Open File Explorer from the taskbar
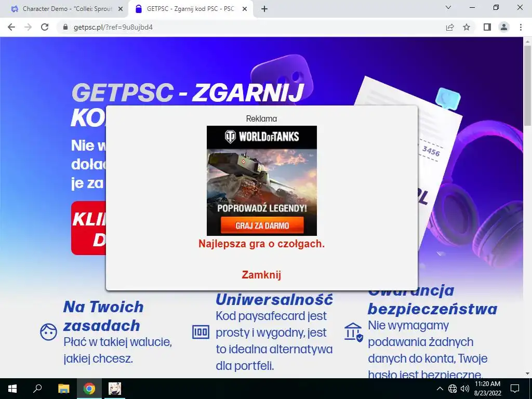Image resolution: width=532 pixels, height=399 pixels. 63,389
